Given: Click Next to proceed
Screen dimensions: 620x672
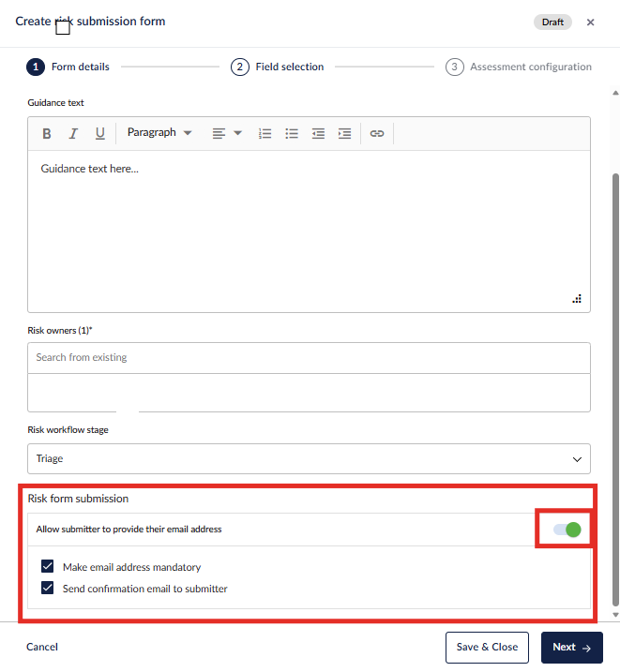Looking at the screenshot, I should tap(571, 648).
